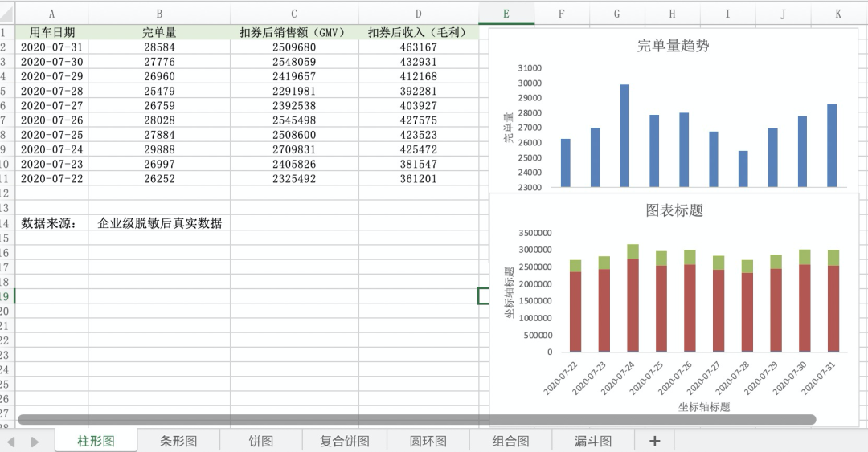Select row 12 header
The height and width of the screenshot is (452, 868).
coord(6,193)
